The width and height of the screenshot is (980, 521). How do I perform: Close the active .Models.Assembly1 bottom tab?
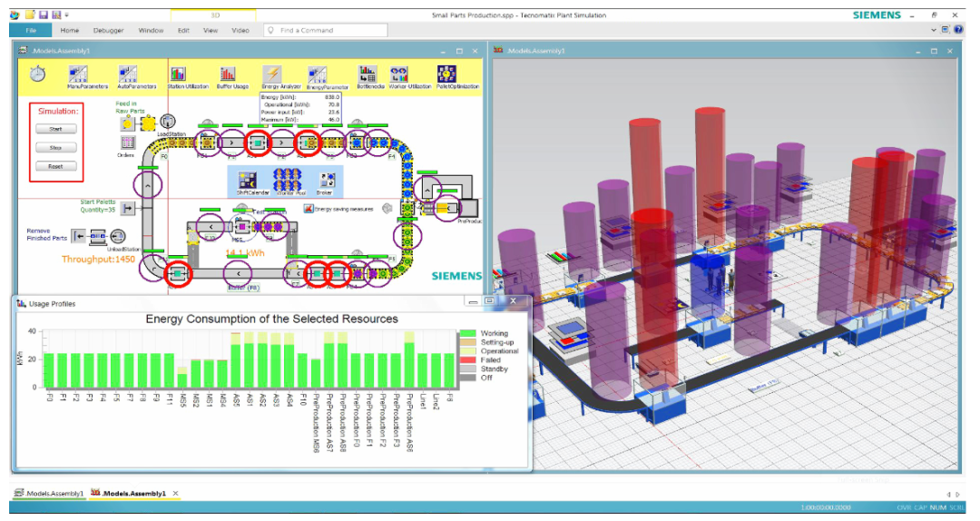click(x=176, y=494)
